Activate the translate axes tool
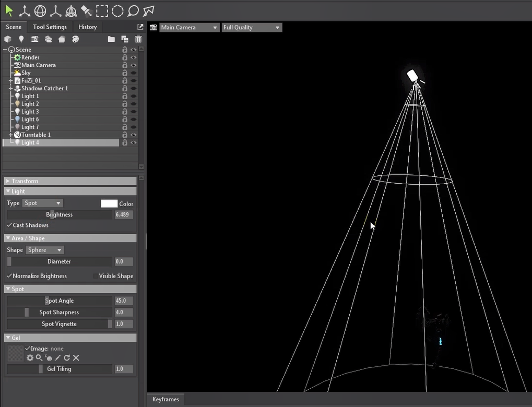Image resolution: width=532 pixels, height=407 pixels. 25,11
